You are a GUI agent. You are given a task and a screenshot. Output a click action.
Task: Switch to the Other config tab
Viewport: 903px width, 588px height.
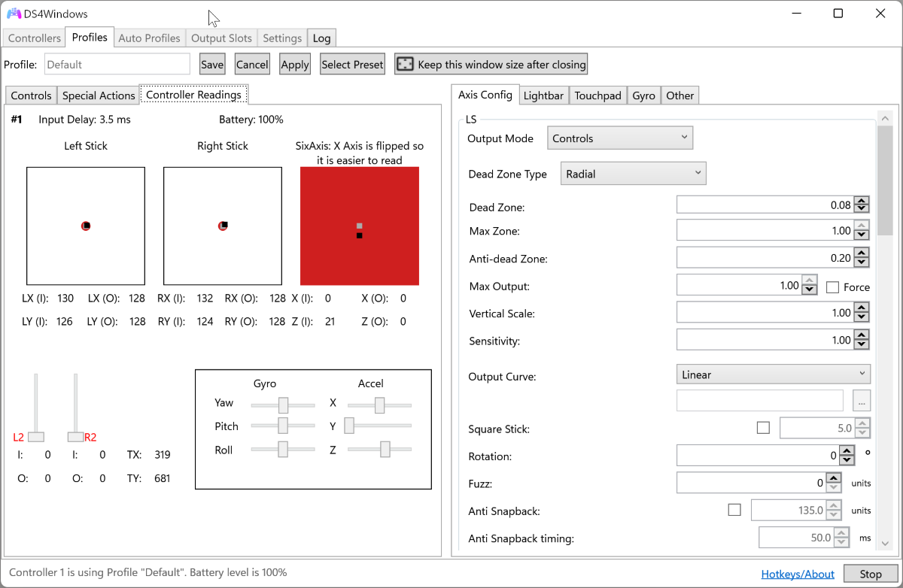[680, 95]
